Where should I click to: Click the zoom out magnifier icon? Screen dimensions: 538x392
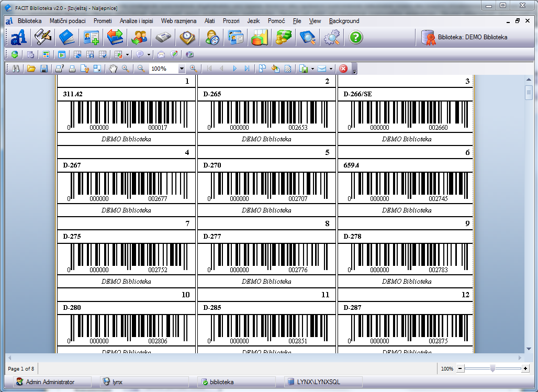point(141,69)
